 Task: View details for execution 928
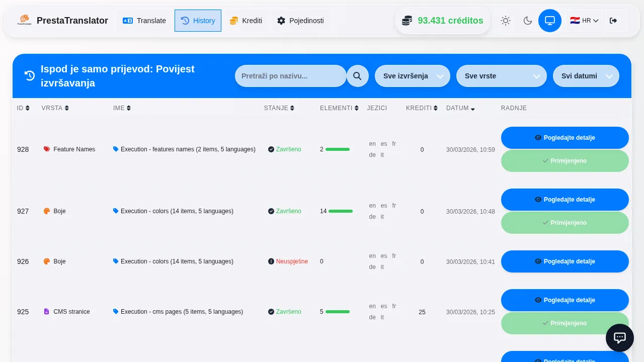click(565, 138)
